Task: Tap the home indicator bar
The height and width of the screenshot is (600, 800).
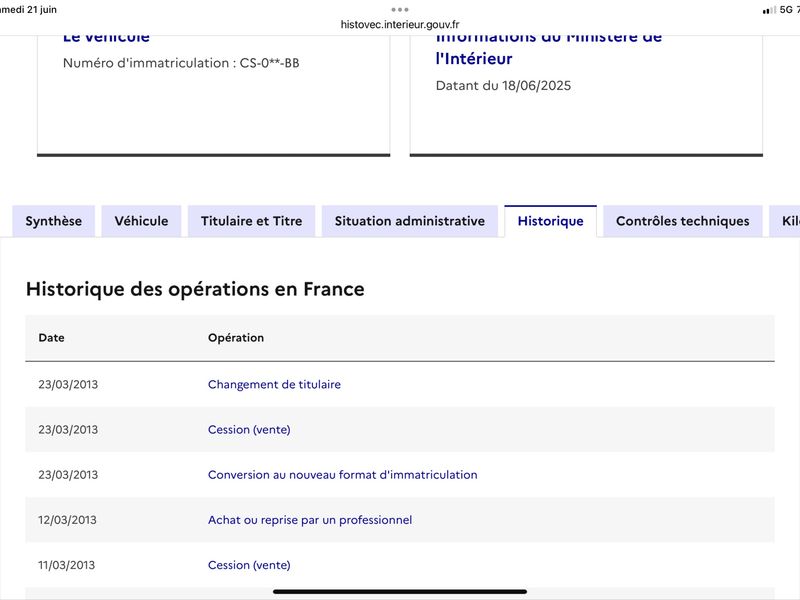Action: (400, 592)
